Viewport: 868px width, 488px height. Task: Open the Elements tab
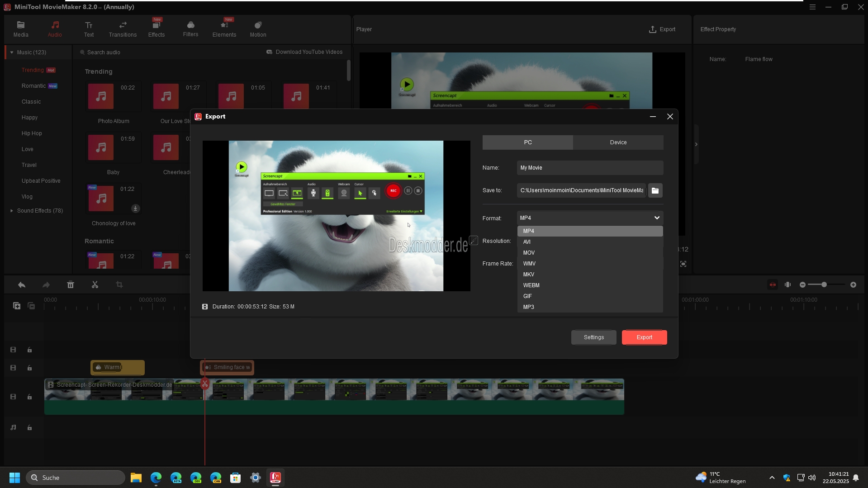coord(224,29)
